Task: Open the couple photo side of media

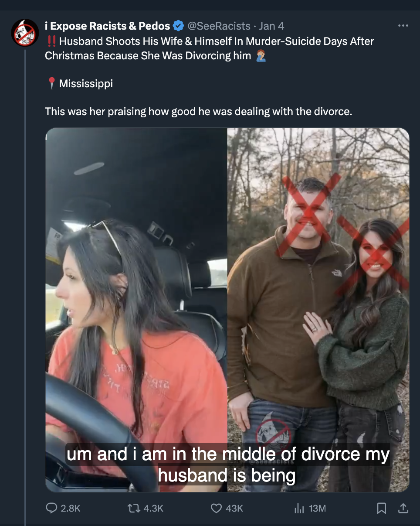Action: tap(318, 310)
